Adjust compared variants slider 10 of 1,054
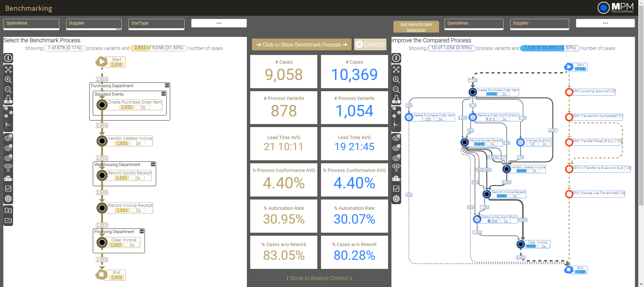This screenshot has width=644, height=287. pyautogui.click(x=451, y=48)
